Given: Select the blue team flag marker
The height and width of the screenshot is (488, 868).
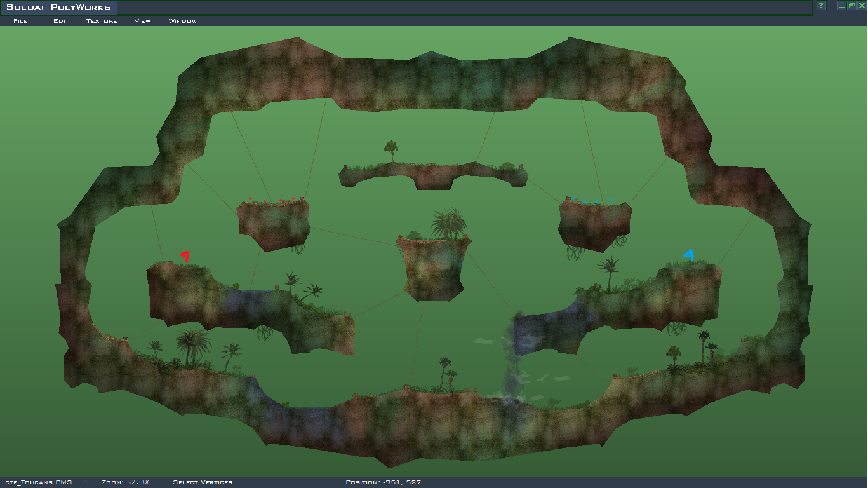Looking at the screenshot, I should pyautogui.click(x=688, y=255).
